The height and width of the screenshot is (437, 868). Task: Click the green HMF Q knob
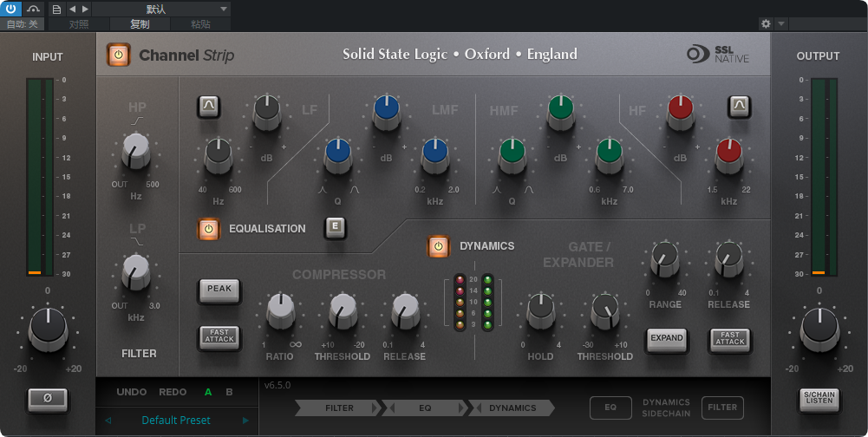[x=512, y=155]
